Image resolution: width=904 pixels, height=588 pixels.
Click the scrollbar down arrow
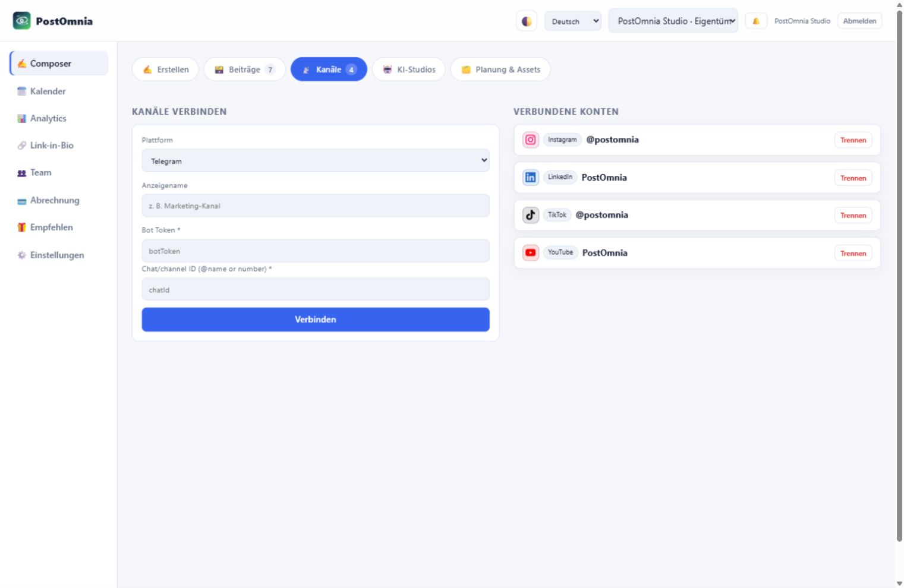tap(899, 584)
